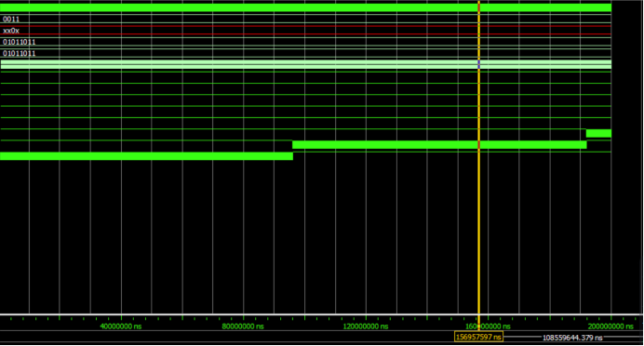Click the 200000000 ns ruler label
The width and height of the screenshot is (644, 346).
pyautogui.click(x=610, y=326)
